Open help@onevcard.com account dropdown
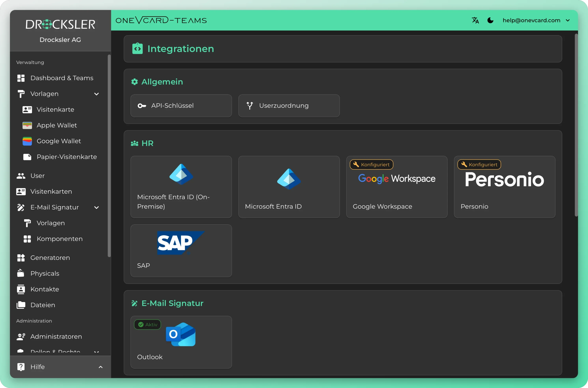This screenshot has height=388, width=588. point(536,20)
